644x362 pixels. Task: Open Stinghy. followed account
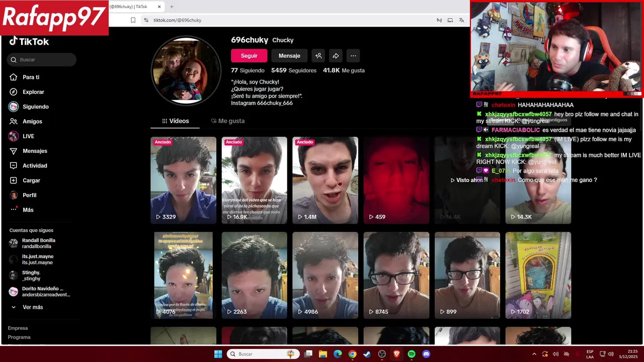point(25,276)
